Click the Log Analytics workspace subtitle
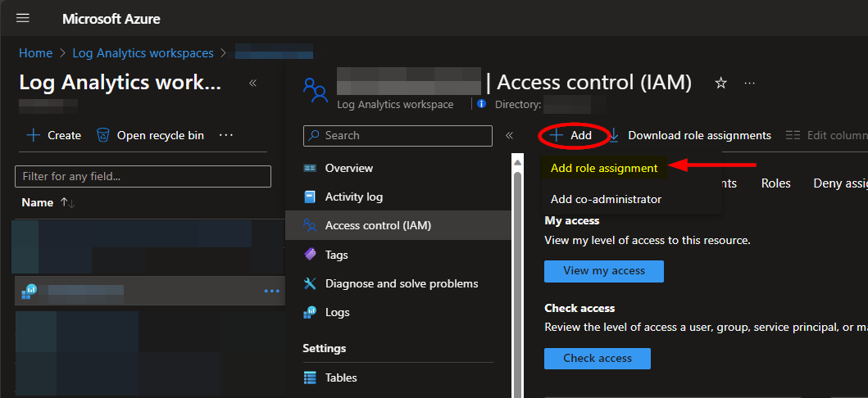868x398 pixels. pos(395,105)
